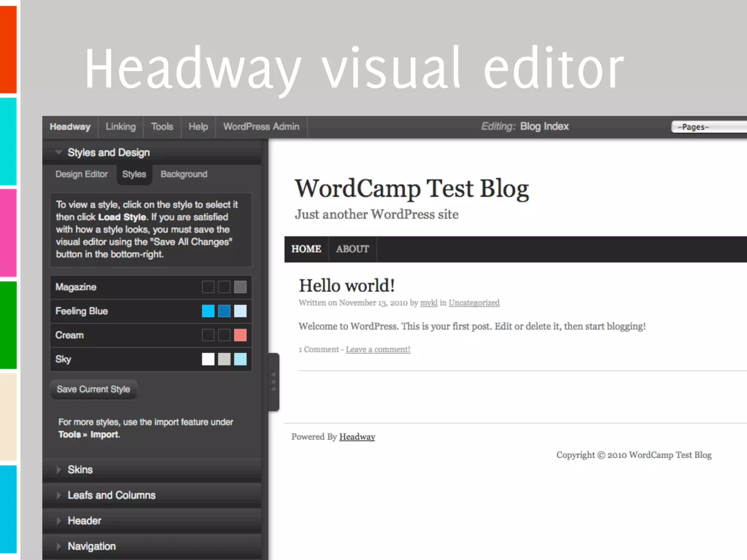This screenshot has height=560, width=747.
Task: Click Sky's white swatch
Action: click(208, 359)
